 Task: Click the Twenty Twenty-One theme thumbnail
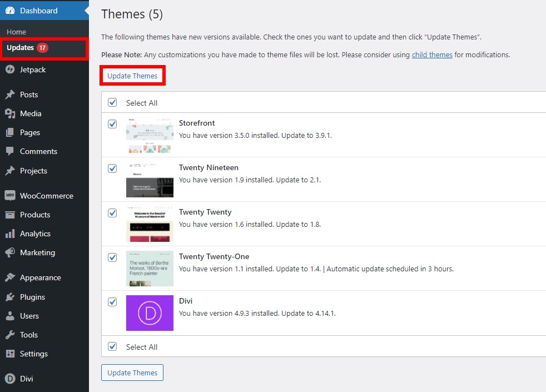(150, 269)
